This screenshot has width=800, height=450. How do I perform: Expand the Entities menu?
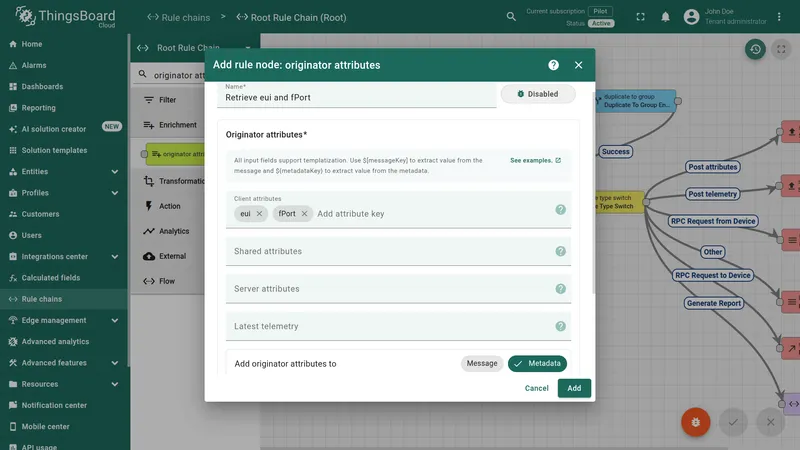point(64,171)
